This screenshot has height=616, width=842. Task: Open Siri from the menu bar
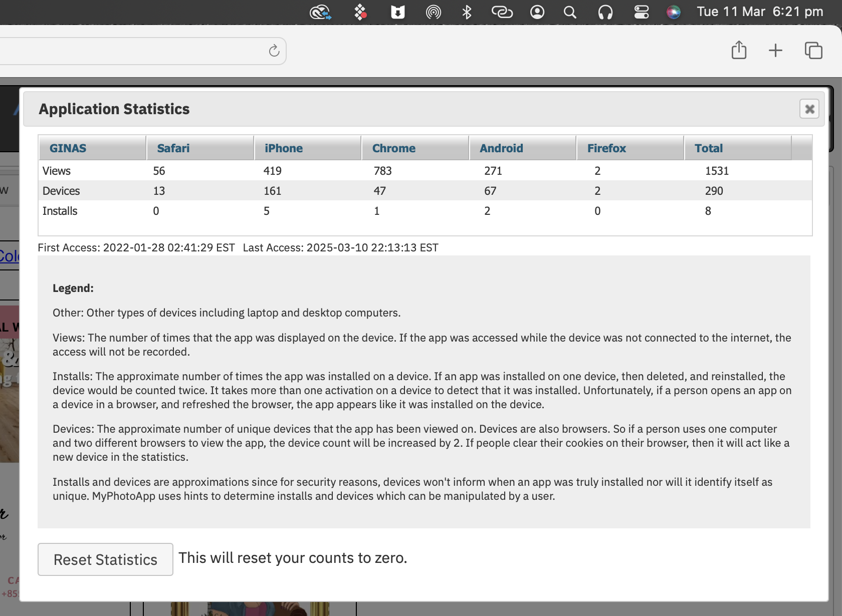pos(674,12)
